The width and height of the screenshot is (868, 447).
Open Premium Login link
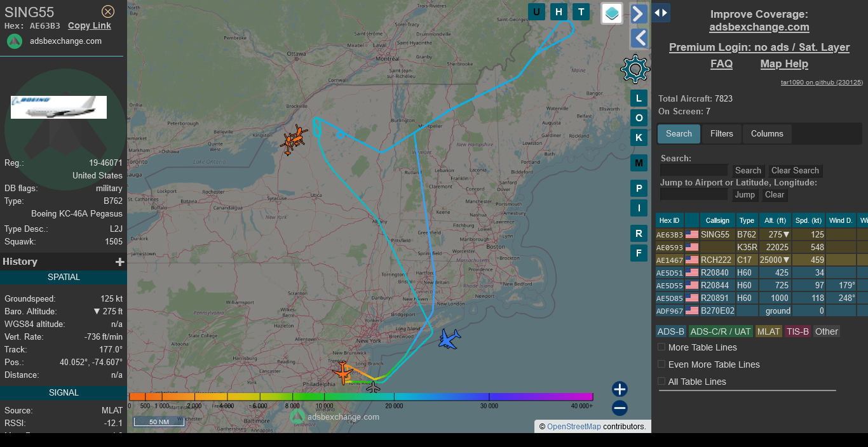point(759,48)
